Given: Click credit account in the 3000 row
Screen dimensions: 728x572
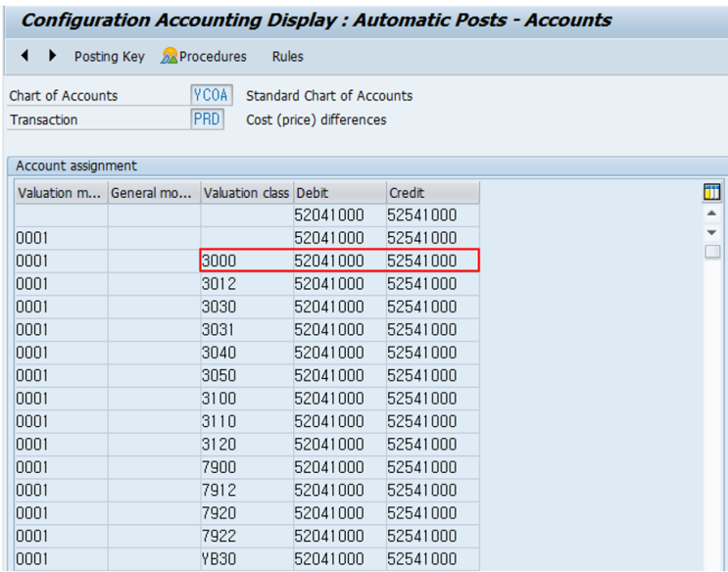Looking at the screenshot, I should [433, 261].
